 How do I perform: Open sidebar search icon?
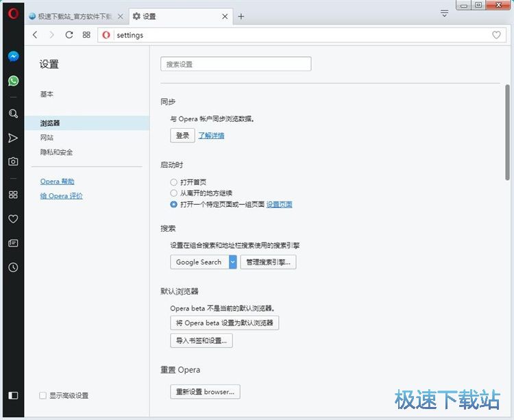pyautogui.click(x=13, y=113)
